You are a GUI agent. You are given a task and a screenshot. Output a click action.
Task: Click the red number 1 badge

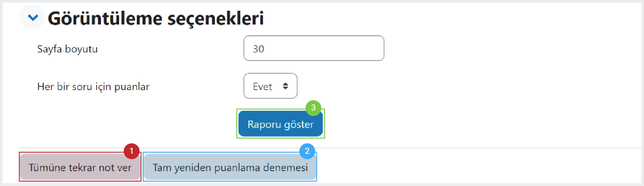(x=131, y=151)
